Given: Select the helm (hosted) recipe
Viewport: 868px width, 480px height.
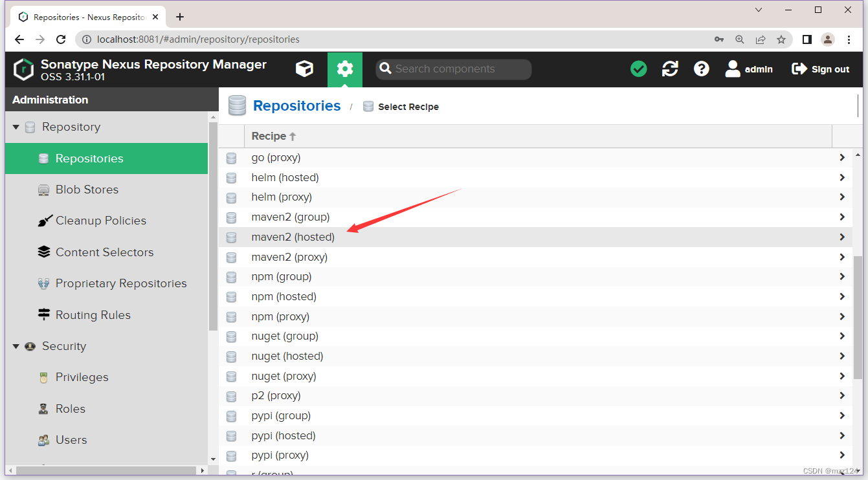Looking at the screenshot, I should (x=536, y=177).
